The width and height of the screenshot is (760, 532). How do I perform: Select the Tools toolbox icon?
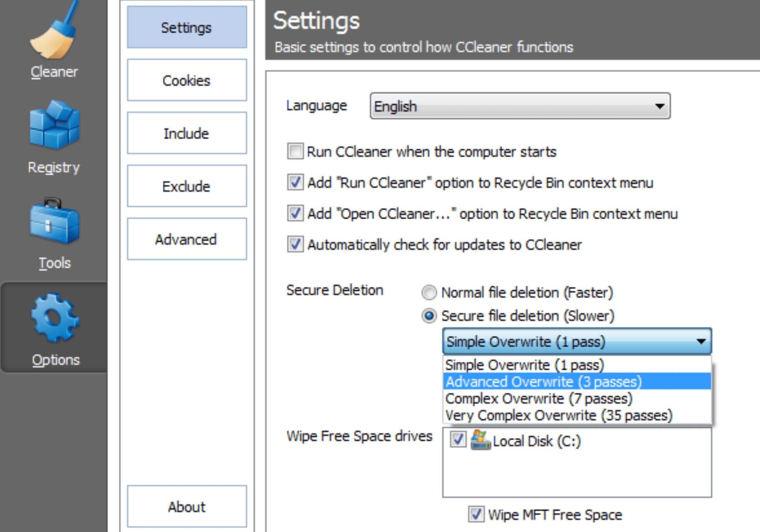[x=54, y=222]
